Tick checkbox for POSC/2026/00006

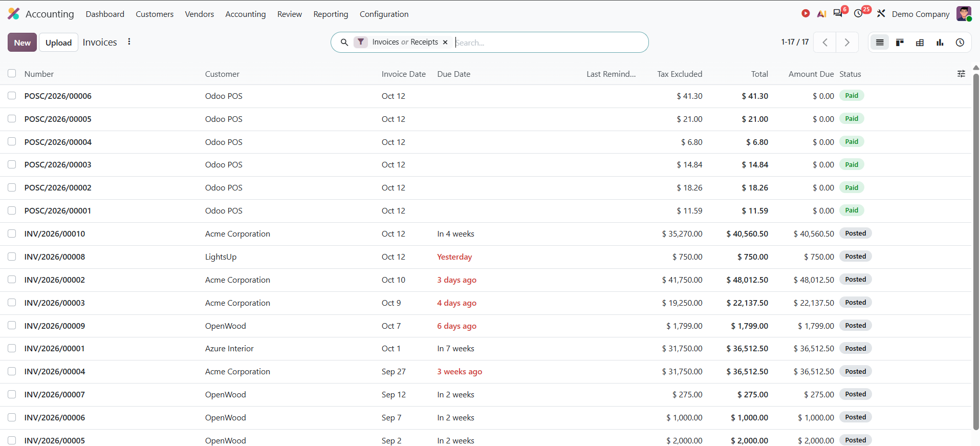(12, 96)
